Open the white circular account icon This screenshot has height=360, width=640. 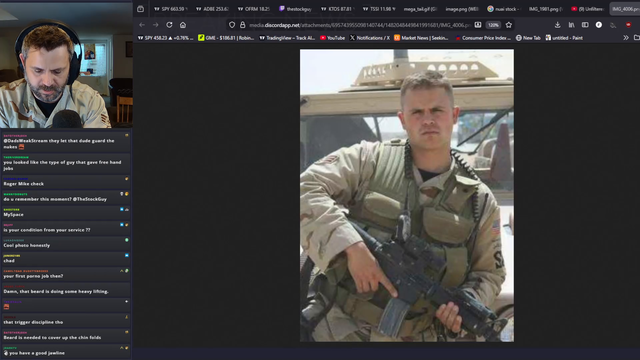[x=598, y=25]
